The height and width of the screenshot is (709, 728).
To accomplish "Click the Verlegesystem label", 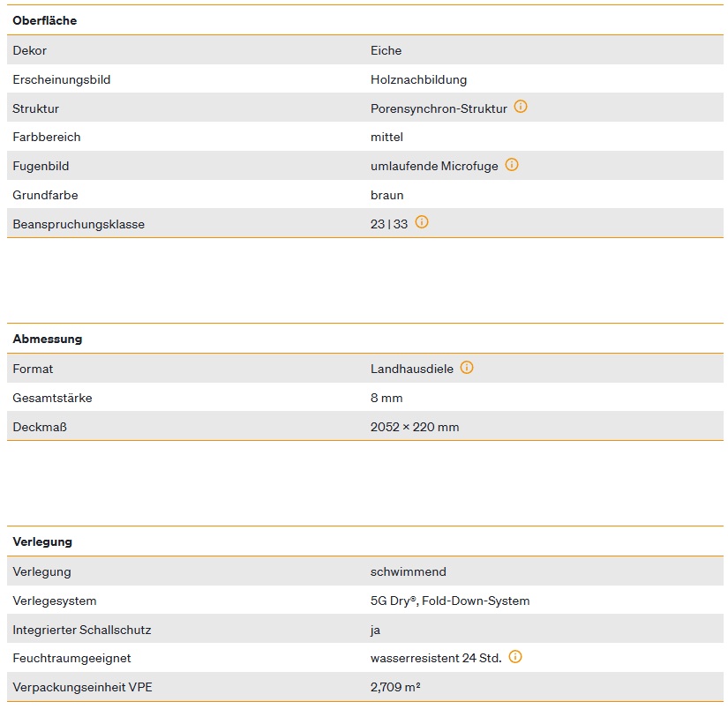I will click(55, 601).
